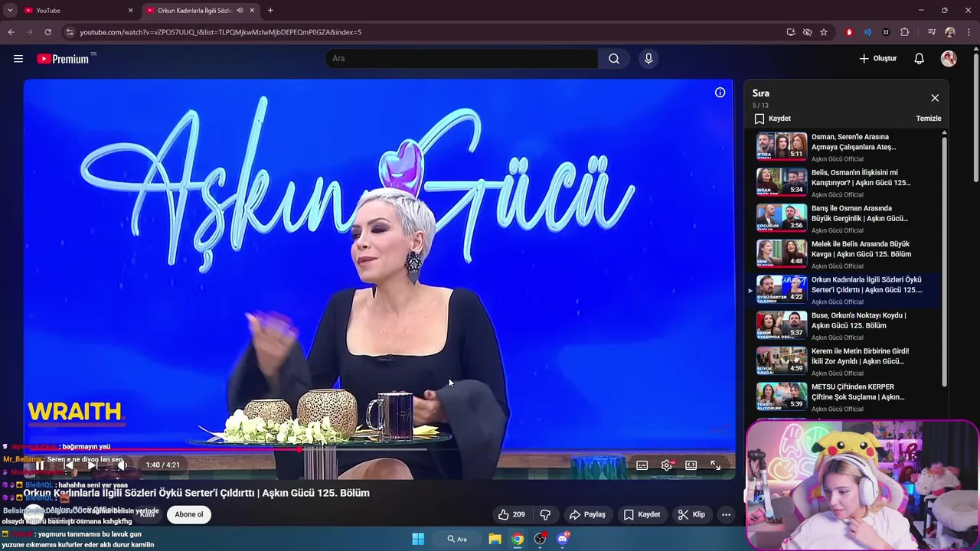Seek on the red video progress bar
This screenshot has height=551, width=980.
pyautogui.click(x=379, y=449)
